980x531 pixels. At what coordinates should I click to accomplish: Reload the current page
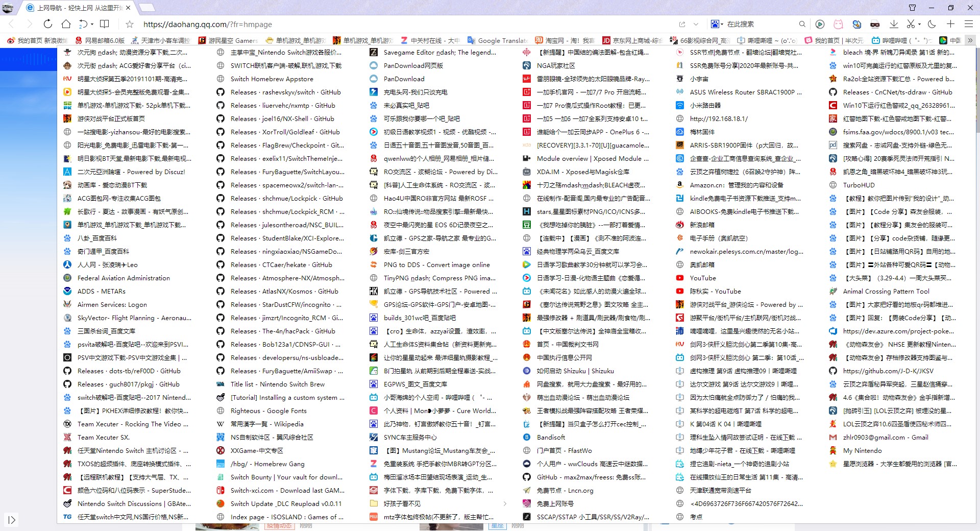coord(47,24)
